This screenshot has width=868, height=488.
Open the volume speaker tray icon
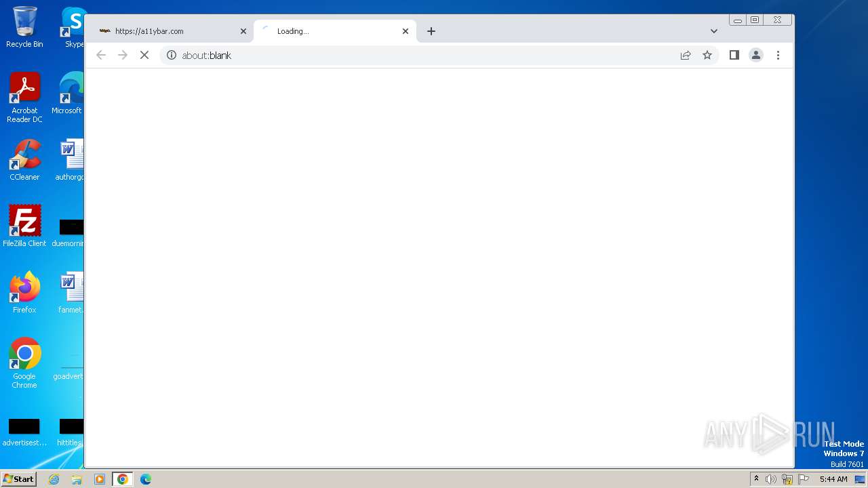point(771,479)
